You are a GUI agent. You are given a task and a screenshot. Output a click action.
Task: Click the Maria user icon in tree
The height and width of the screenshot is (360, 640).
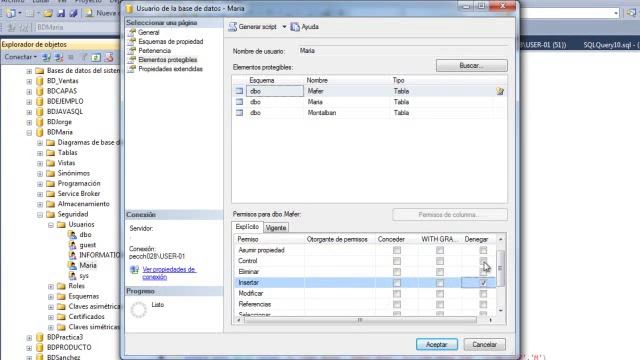(72, 265)
